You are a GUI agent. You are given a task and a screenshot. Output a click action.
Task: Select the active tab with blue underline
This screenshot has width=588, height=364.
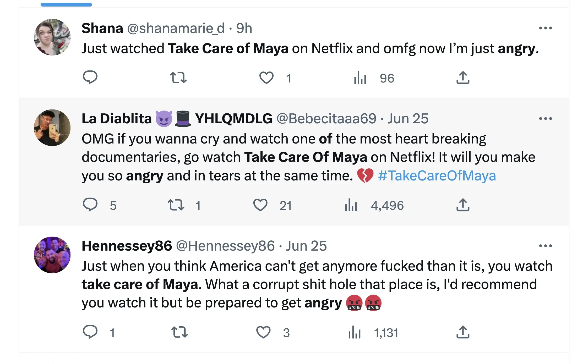point(66,4)
